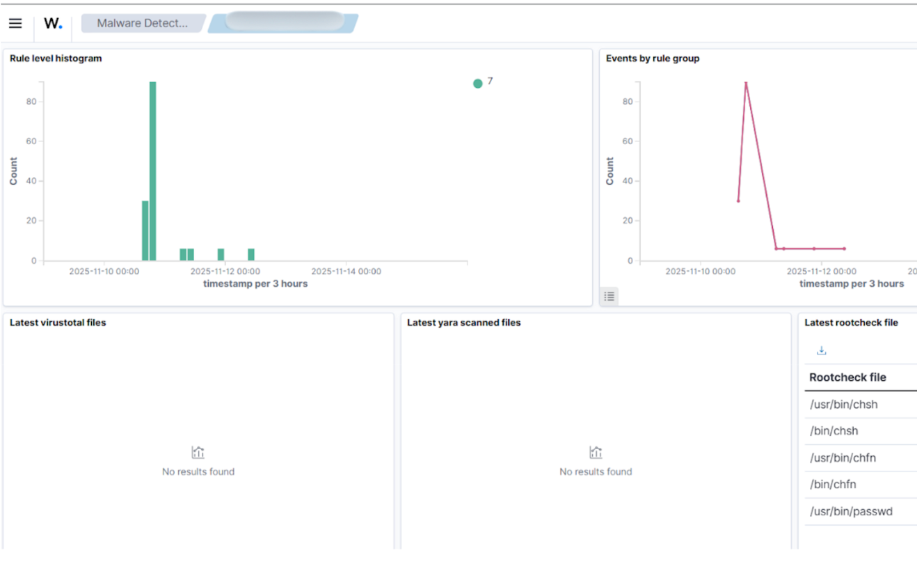The image size is (924, 578).
Task: Click the peak point in Events line chart
Action: click(746, 83)
